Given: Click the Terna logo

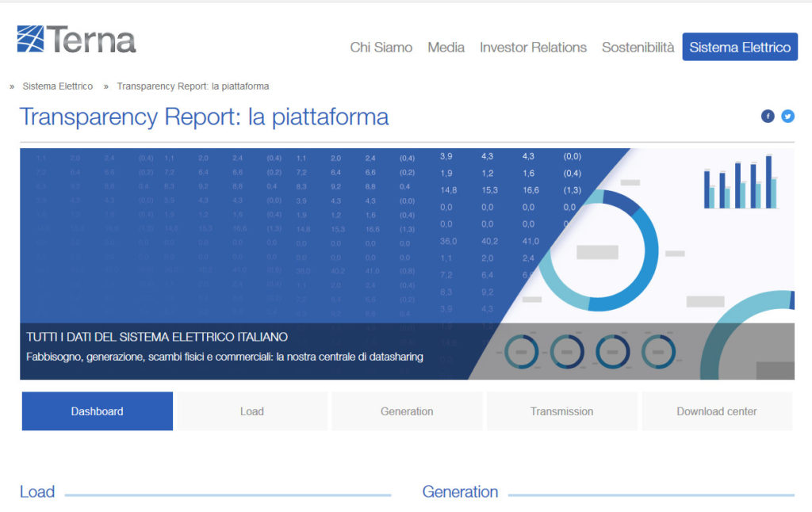Looking at the screenshot, I should [76, 40].
